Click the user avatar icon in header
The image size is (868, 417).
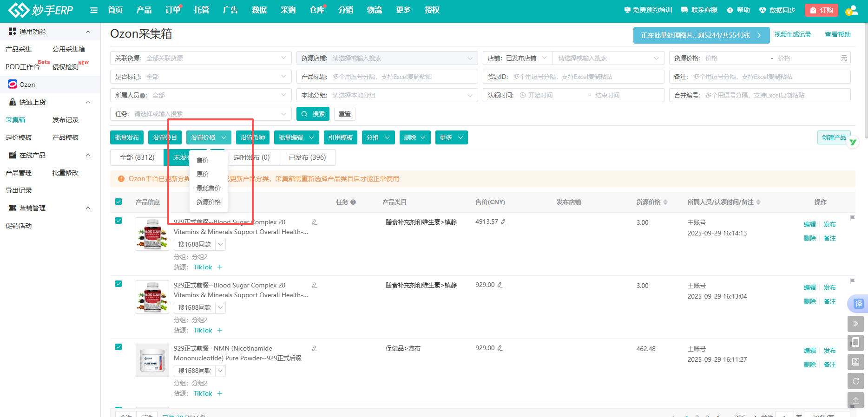(x=851, y=10)
